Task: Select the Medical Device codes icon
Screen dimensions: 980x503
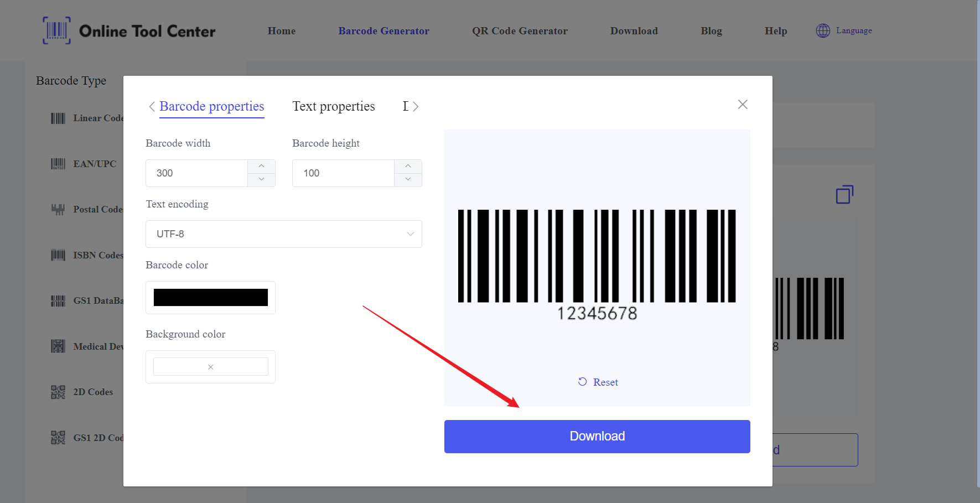Action: point(58,346)
